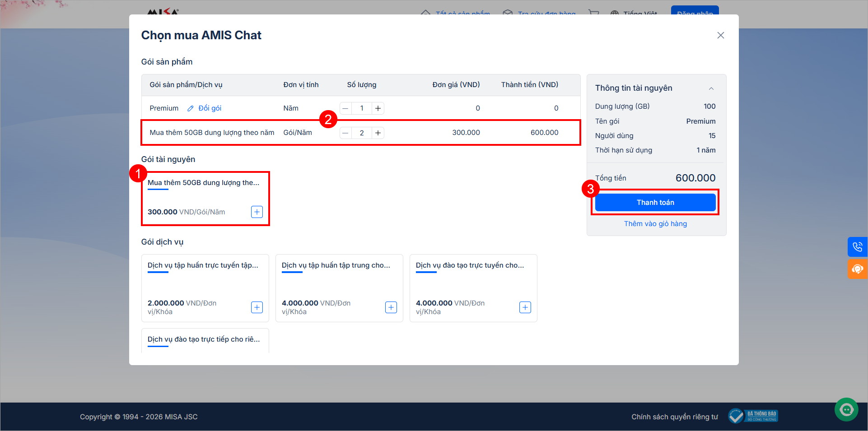
Task: Collapse the Thông tin tài nguyên panel
Action: tap(711, 88)
